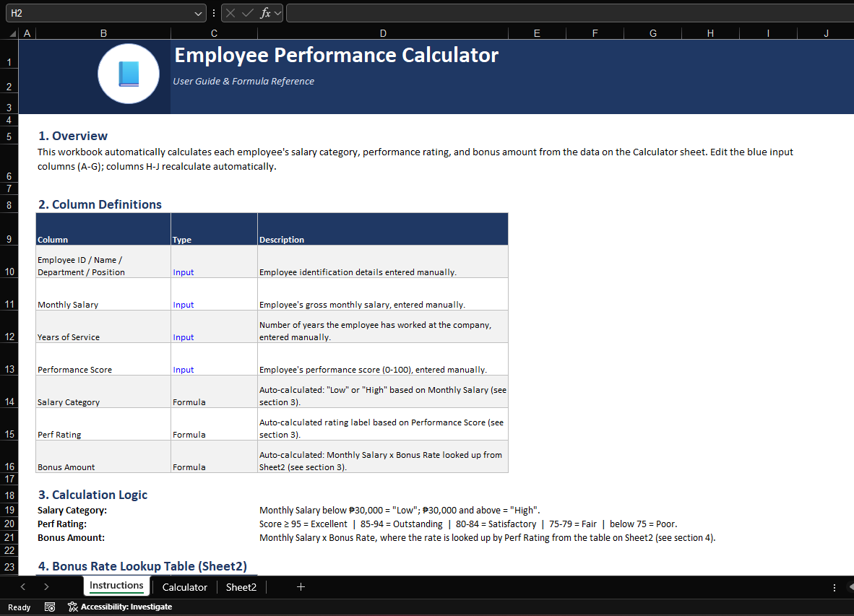Image resolution: width=854 pixels, height=616 pixels.
Task: Click the 'Employee Performance Calculator' title
Action: [336, 55]
